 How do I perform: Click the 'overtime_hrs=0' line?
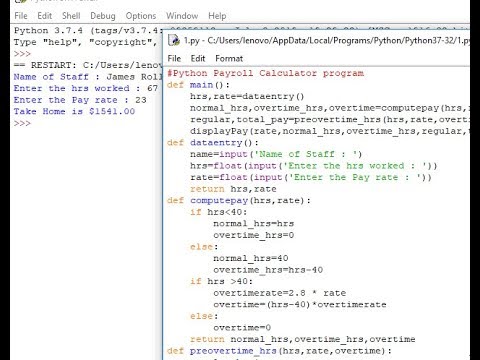point(253,235)
